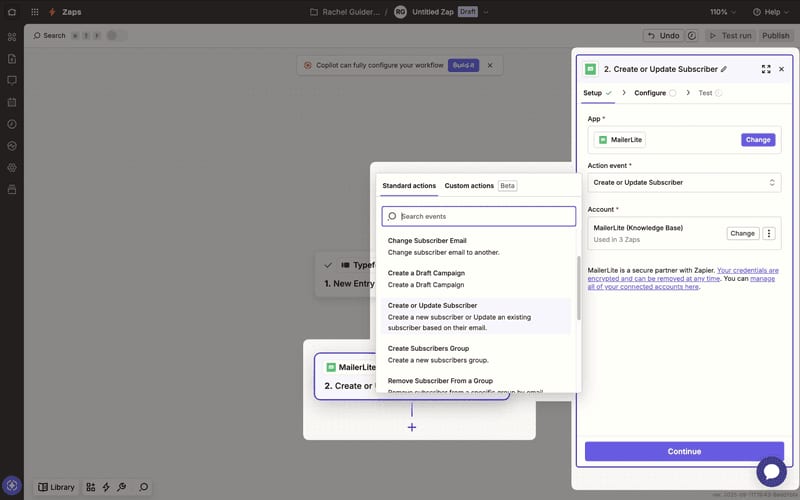Click the pencil icon to rename step
Viewport: 800px width, 500px height.
[724, 69]
